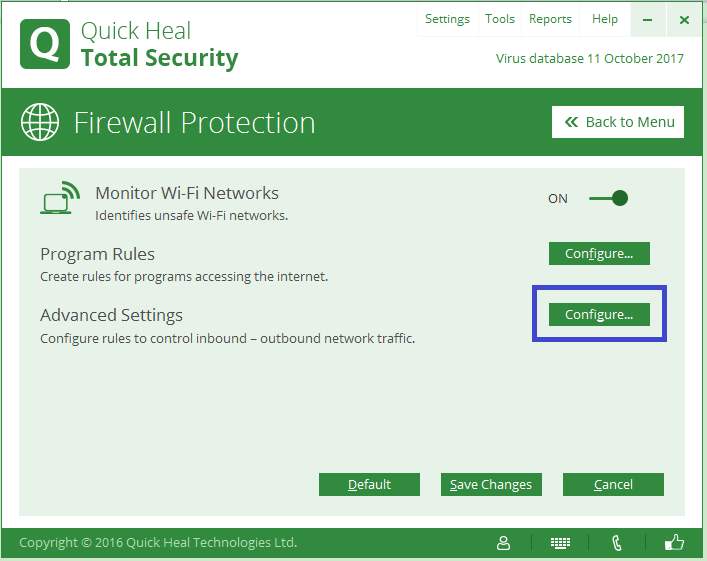Open the Settings menu

(x=447, y=19)
